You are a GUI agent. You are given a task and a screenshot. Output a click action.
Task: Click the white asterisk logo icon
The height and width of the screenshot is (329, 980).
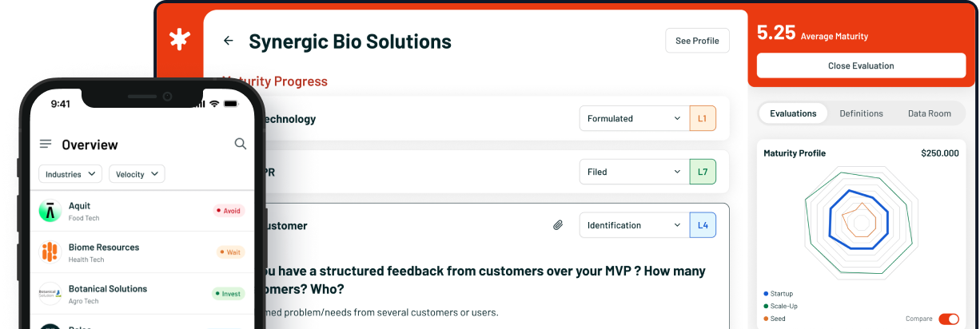pos(179,40)
